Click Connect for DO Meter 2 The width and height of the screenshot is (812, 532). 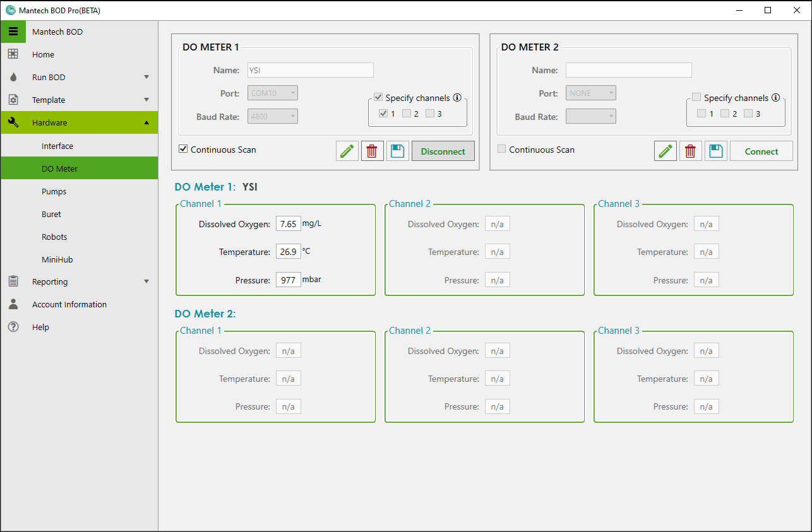point(761,151)
